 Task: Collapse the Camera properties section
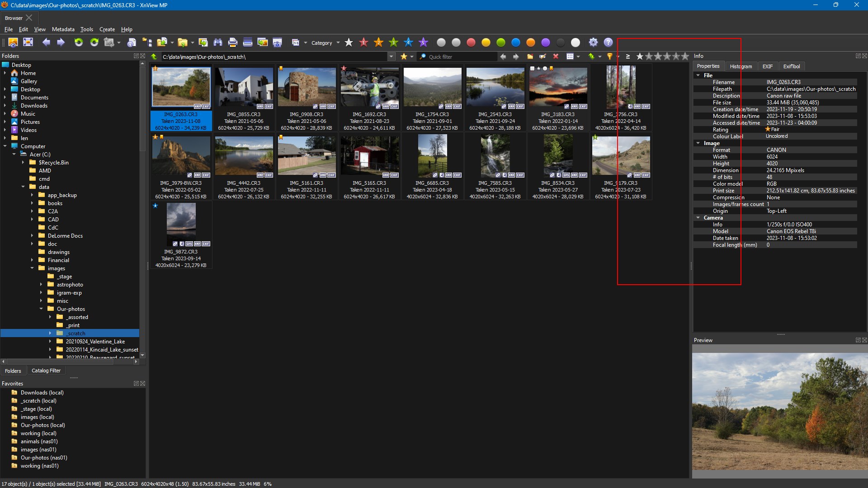[698, 218]
